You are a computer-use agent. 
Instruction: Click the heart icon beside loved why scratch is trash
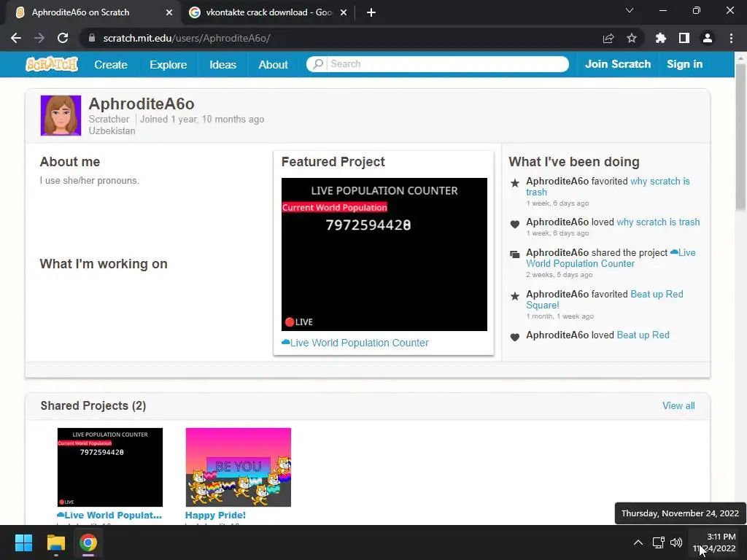[515, 224]
